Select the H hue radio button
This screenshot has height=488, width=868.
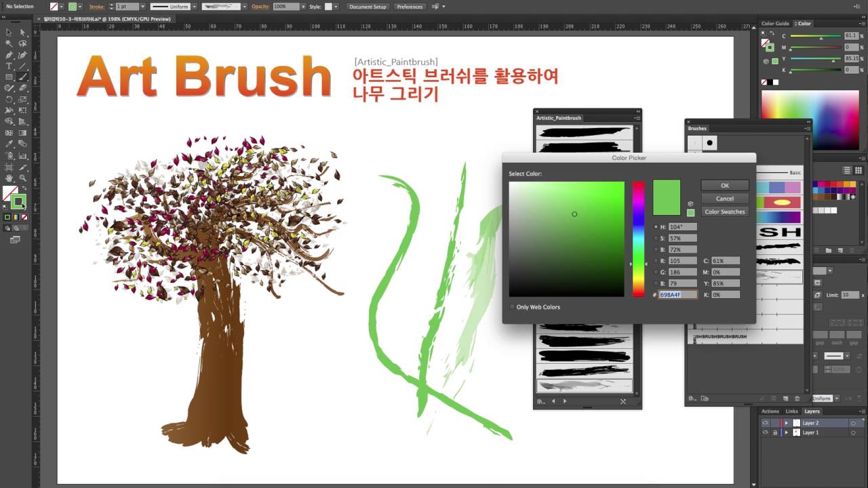656,227
